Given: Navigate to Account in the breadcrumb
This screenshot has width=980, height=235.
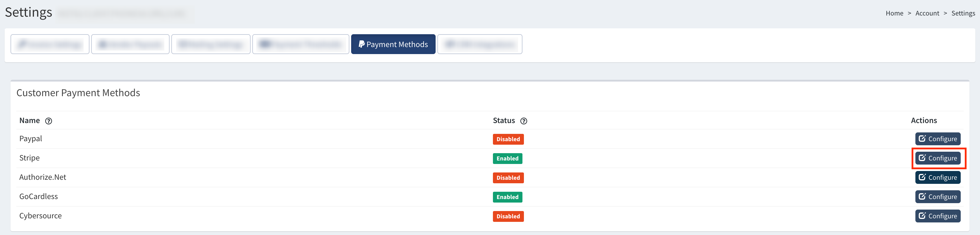Looking at the screenshot, I should [x=927, y=13].
